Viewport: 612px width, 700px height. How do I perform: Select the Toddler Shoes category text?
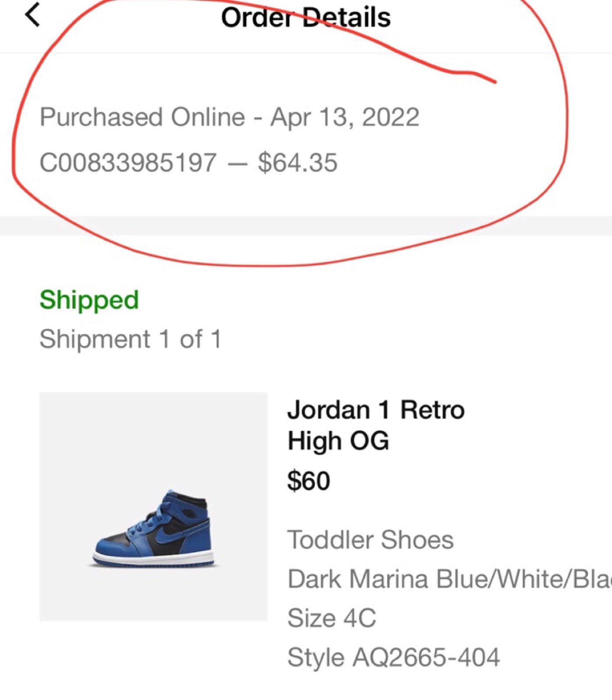click(370, 539)
